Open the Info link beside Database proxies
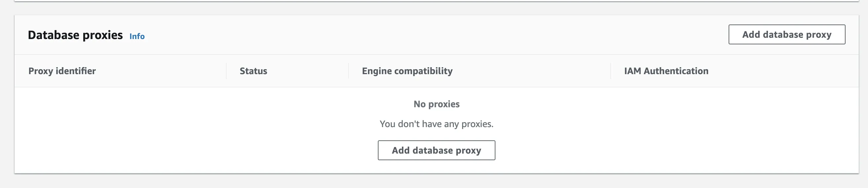Screen dimensions: 868x188 pyautogui.click(x=137, y=36)
